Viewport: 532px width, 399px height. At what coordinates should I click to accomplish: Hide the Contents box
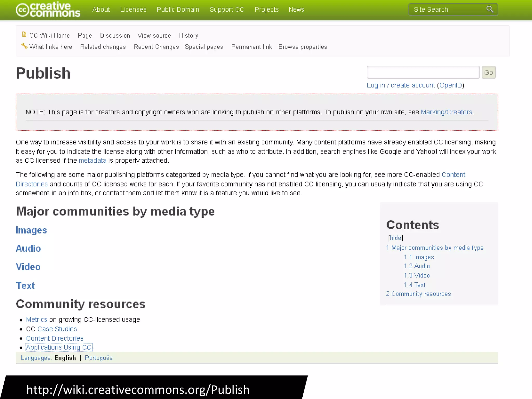coord(396,238)
